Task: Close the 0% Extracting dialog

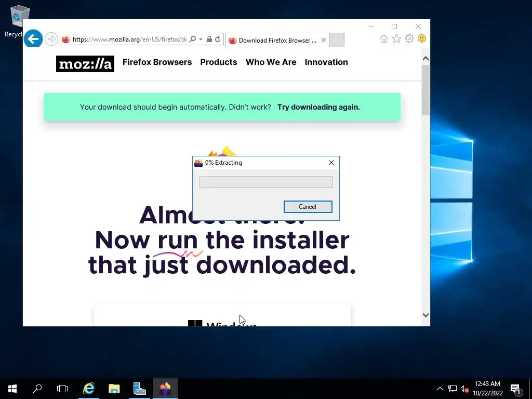Action: [x=331, y=163]
